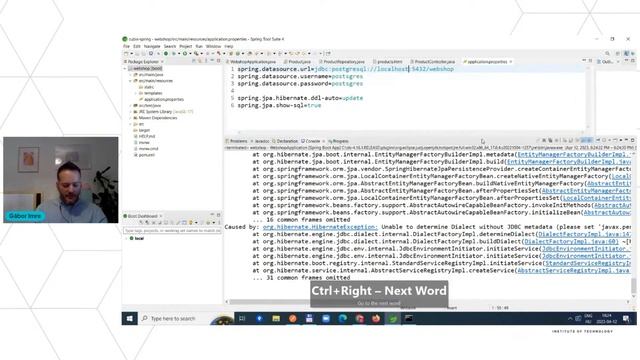Expand the src/test/java folder arrow
640x360 pixels.
(x=131, y=105)
